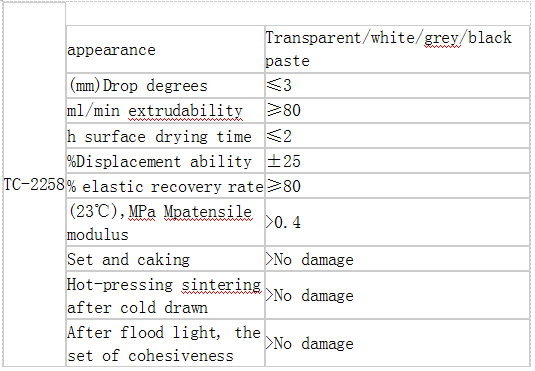Click the %Displacement ability cell
The width and height of the screenshot is (535, 371).
point(165,161)
